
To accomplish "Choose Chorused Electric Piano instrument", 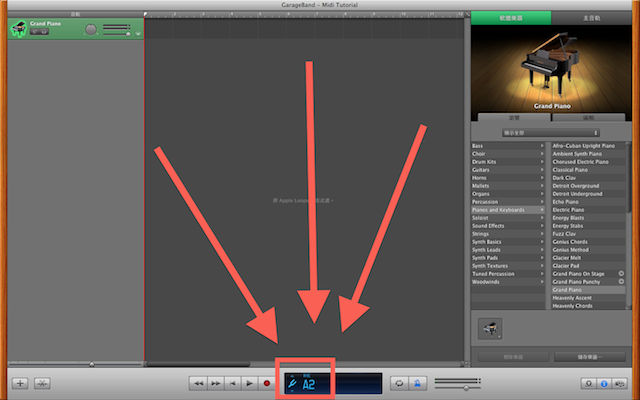I will point(588,162).
